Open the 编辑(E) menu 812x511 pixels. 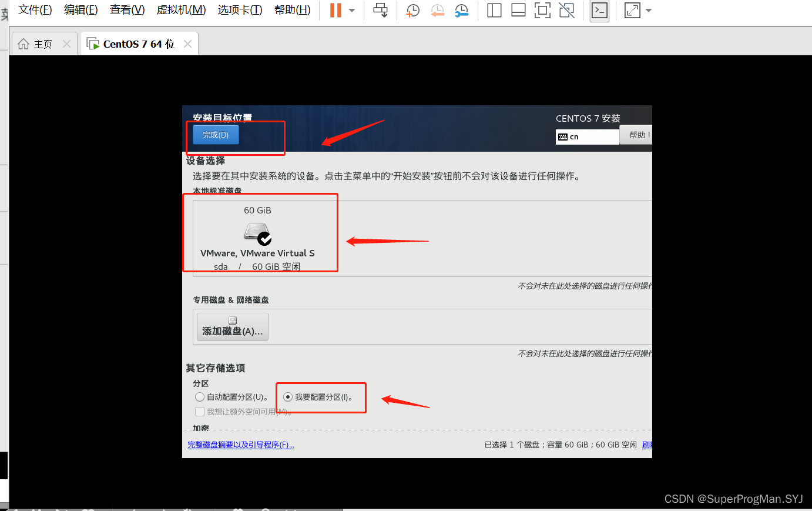click(x=80, y=10)
